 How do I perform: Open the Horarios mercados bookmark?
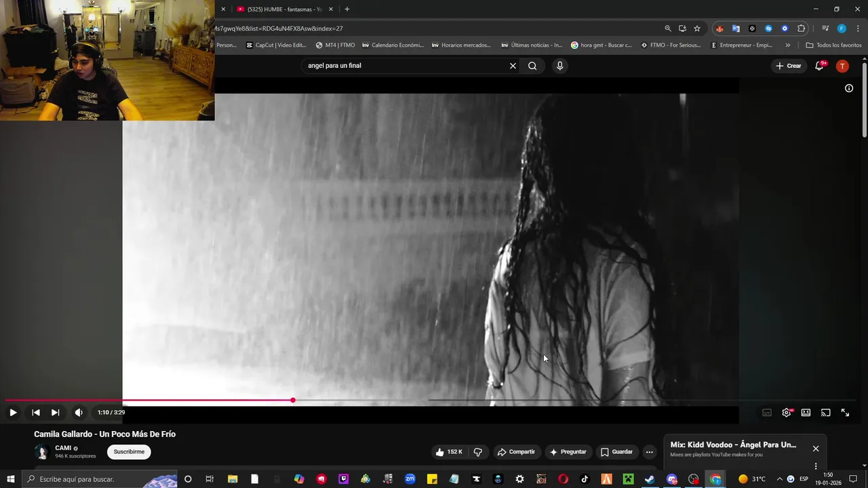462,45
